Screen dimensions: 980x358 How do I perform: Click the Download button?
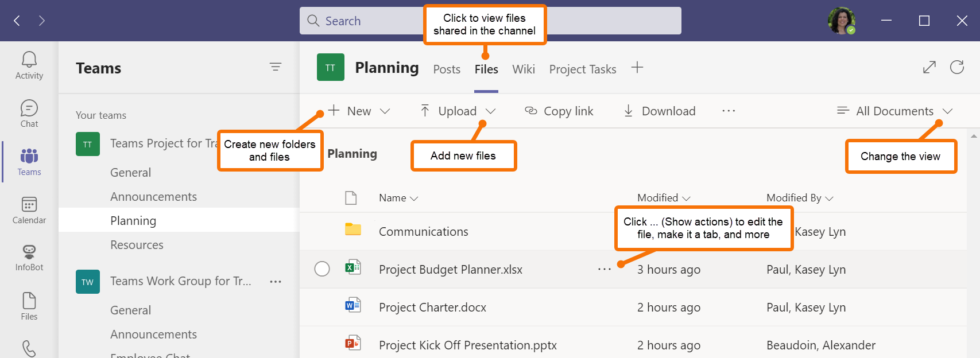660,111
